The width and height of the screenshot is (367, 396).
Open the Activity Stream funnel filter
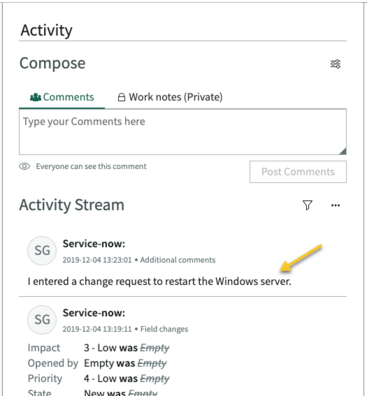[x=307, y=205]
